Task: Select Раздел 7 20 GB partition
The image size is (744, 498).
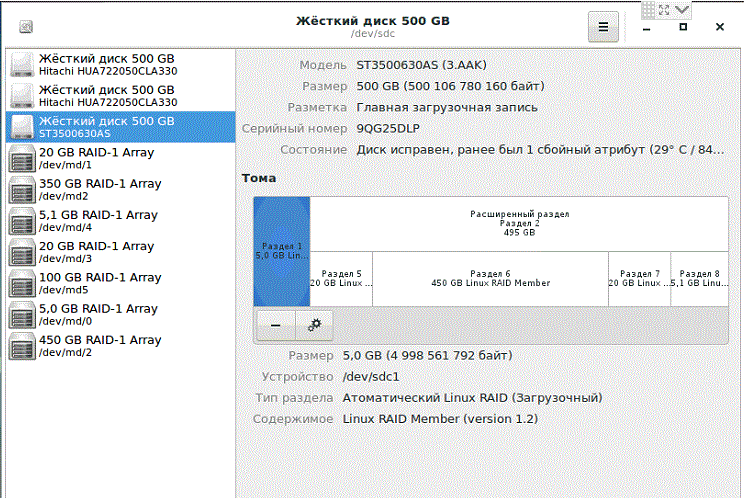Action: coord(640,279)
